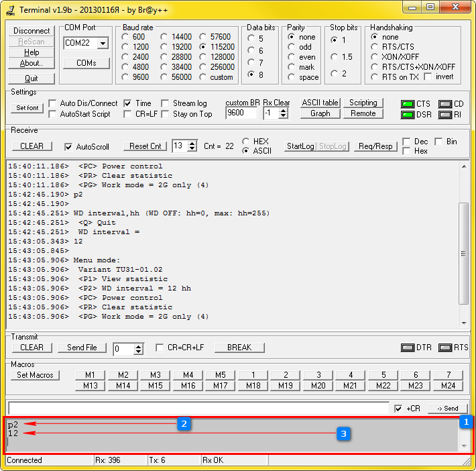Viewport: 476px width, 471px height.
Task: Increase the Rx Clear spinner value
Action: tap(284, 110)
